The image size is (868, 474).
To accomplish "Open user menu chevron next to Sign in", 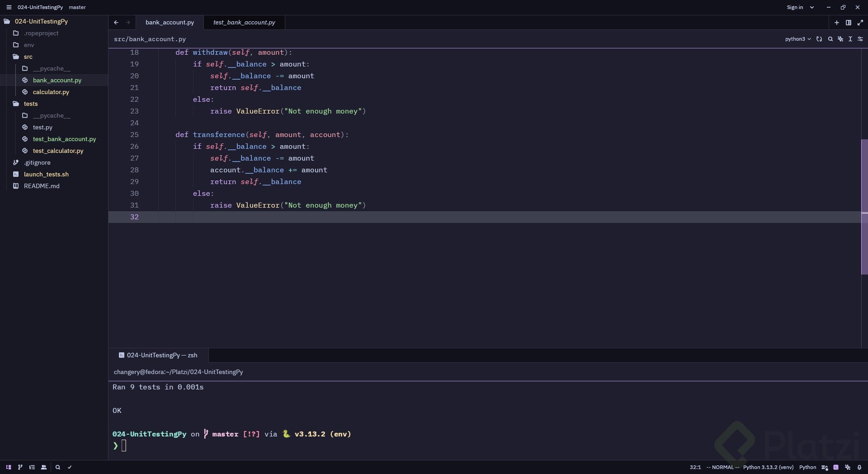I will [x=812, y=7].
